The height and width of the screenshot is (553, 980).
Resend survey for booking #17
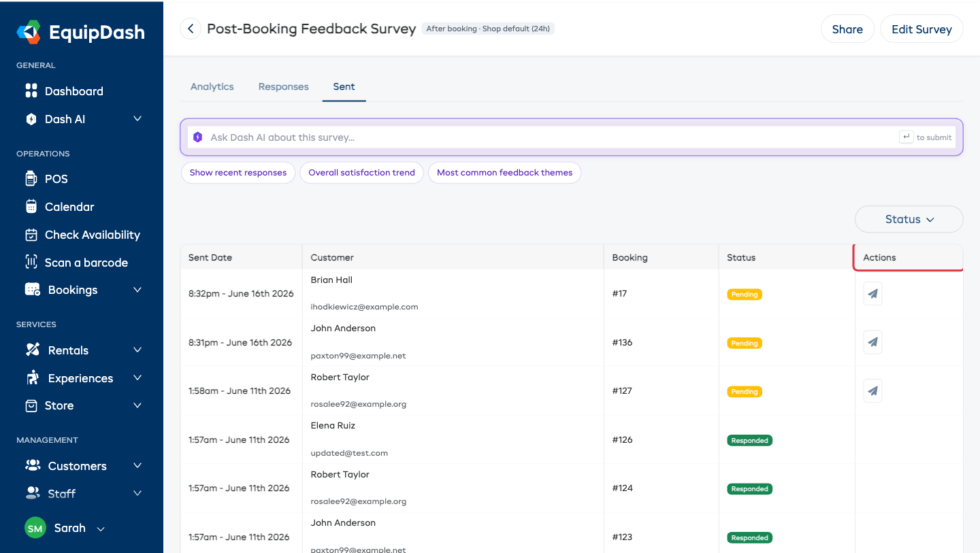tap(873, 294)
